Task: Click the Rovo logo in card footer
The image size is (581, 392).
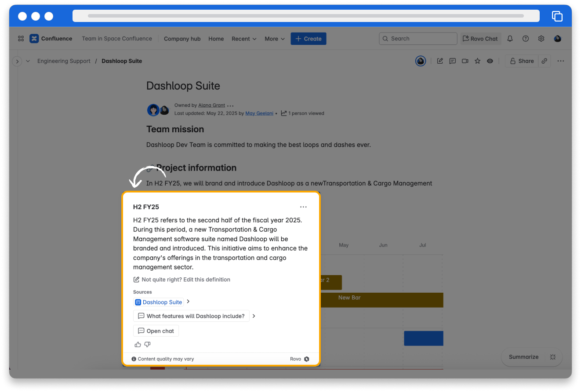Action: pos(307,359)
